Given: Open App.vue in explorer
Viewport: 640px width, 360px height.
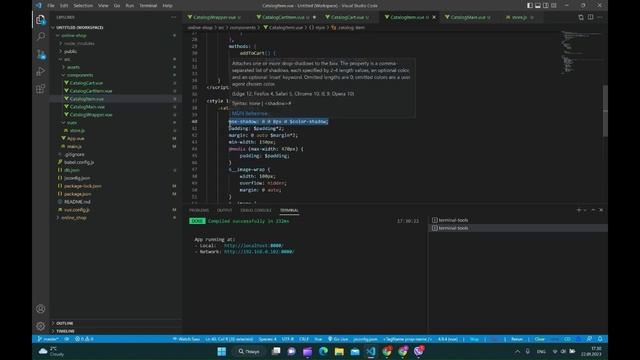Looking at the screenshot, I should coord(76,138).
